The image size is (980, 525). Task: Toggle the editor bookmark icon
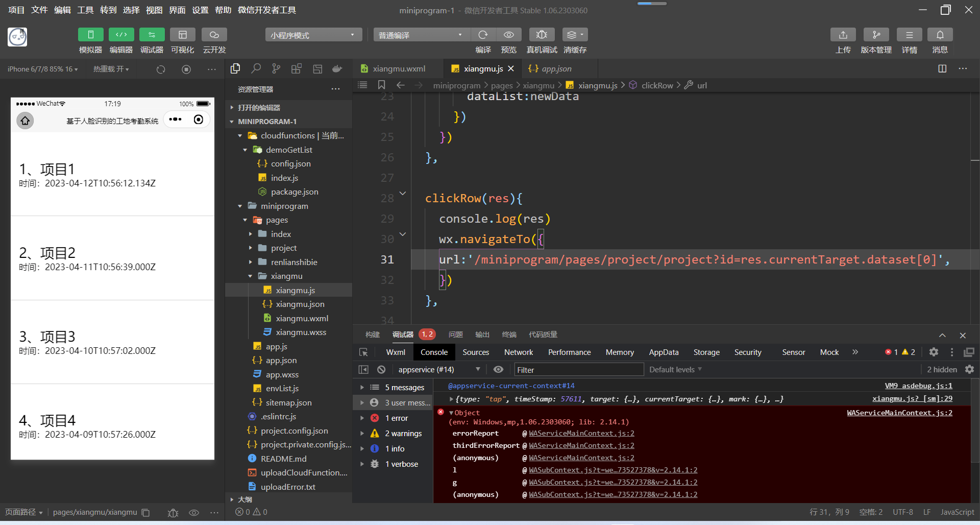click(381, 85)
